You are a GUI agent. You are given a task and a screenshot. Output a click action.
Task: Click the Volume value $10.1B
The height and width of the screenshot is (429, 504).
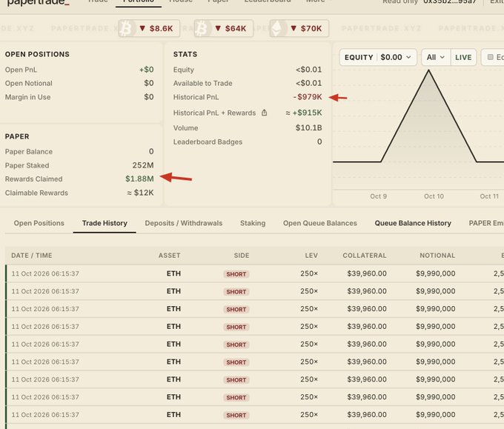(x=308, y=128)
